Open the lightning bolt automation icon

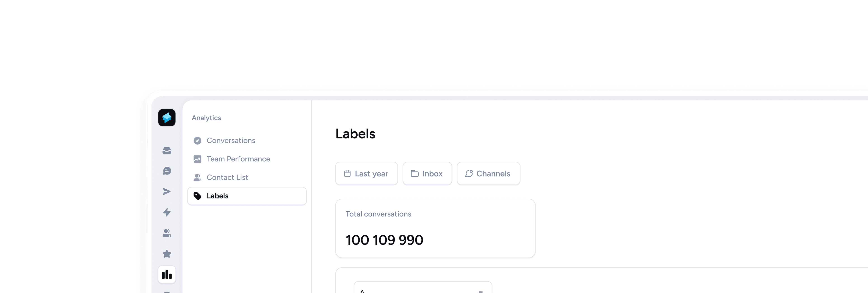coord(167,212)
